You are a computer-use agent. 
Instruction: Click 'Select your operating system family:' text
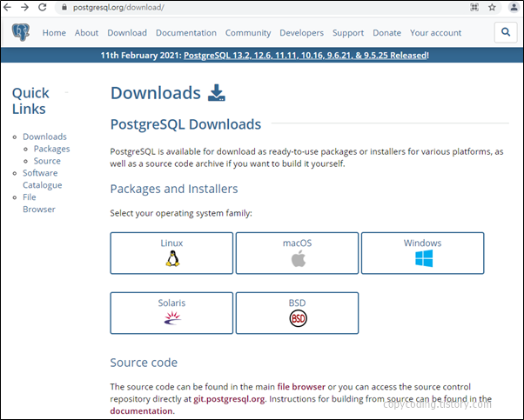pyautogui.click(x=181, y=213)
